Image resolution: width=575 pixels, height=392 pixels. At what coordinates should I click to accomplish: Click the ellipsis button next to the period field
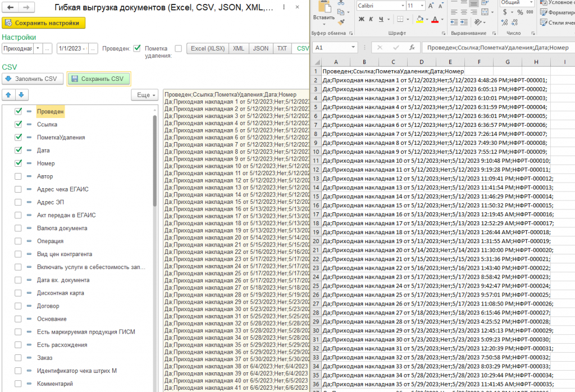93,48
